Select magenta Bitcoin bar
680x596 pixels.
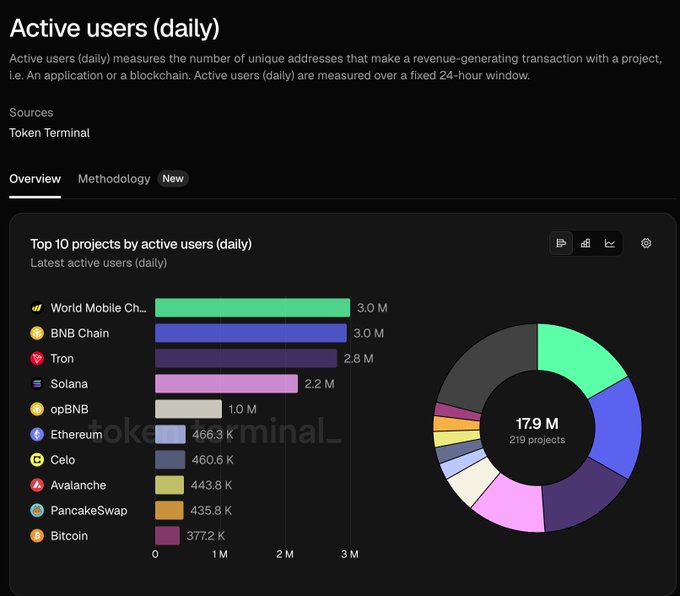(x=167, y=536)
